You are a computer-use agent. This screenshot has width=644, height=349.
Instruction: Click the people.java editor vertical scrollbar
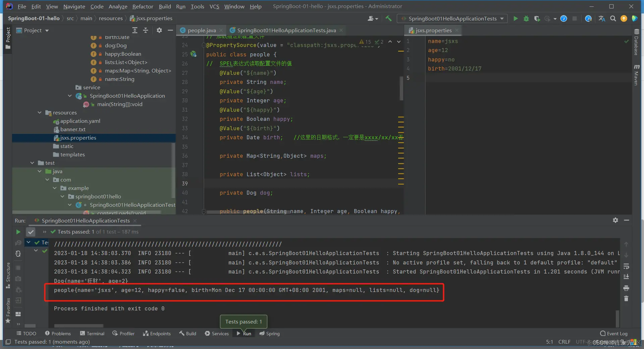[x=401, y=89]
